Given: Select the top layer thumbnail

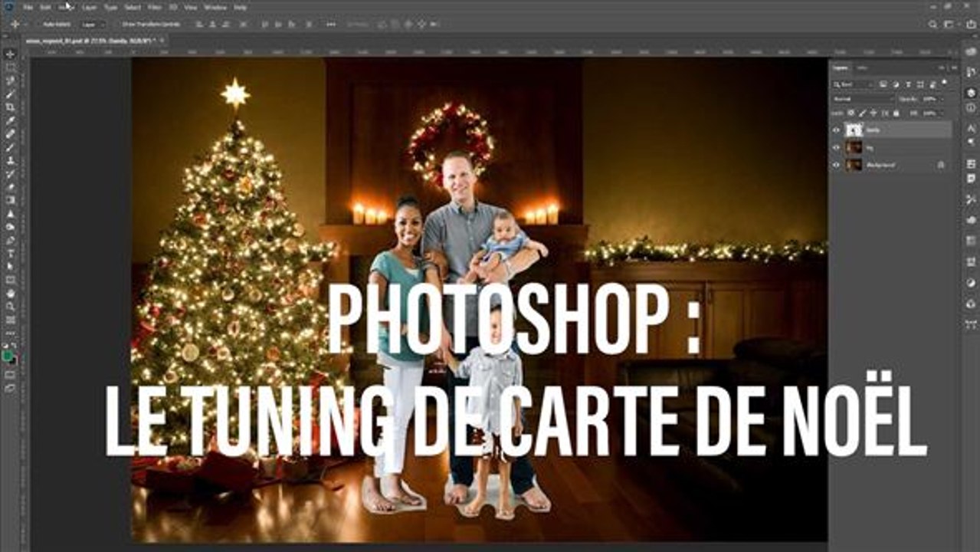Looking at the screenshot, I should (854, 130).
